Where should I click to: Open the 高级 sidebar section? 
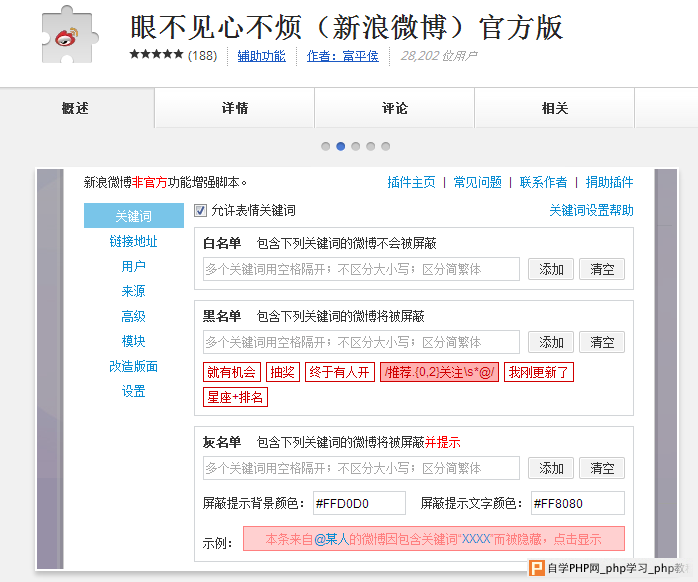134,316
